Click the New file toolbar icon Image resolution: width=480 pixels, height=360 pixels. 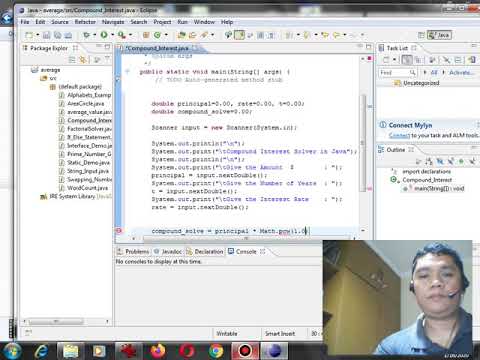coord(29,35)
